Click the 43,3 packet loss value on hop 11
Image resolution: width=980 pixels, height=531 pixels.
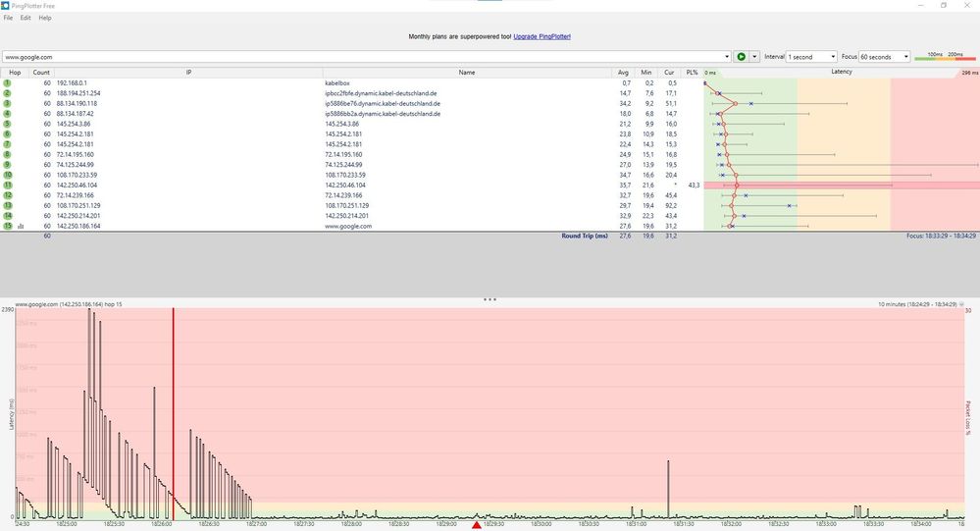pyautogui.click(x=694, y=186)
